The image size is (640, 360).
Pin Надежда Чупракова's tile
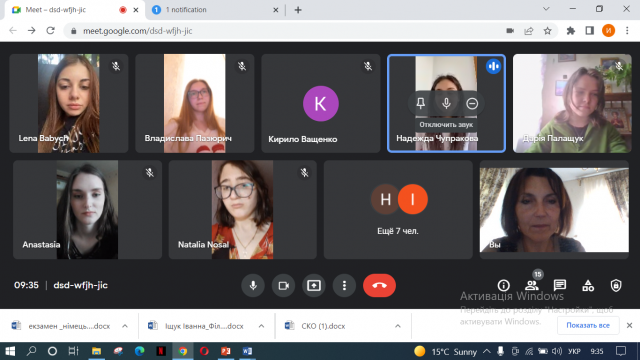pyautogui.click(x=420, y=103)
